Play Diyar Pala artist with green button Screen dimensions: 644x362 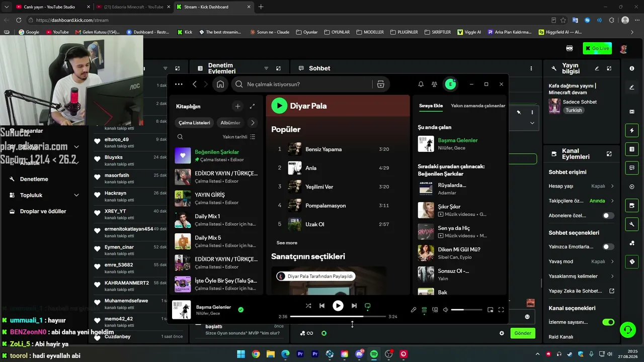coord(279,106)
